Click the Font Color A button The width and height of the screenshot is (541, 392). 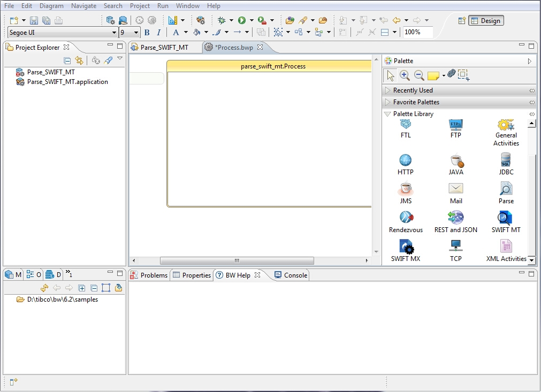[x=176, y=33]
